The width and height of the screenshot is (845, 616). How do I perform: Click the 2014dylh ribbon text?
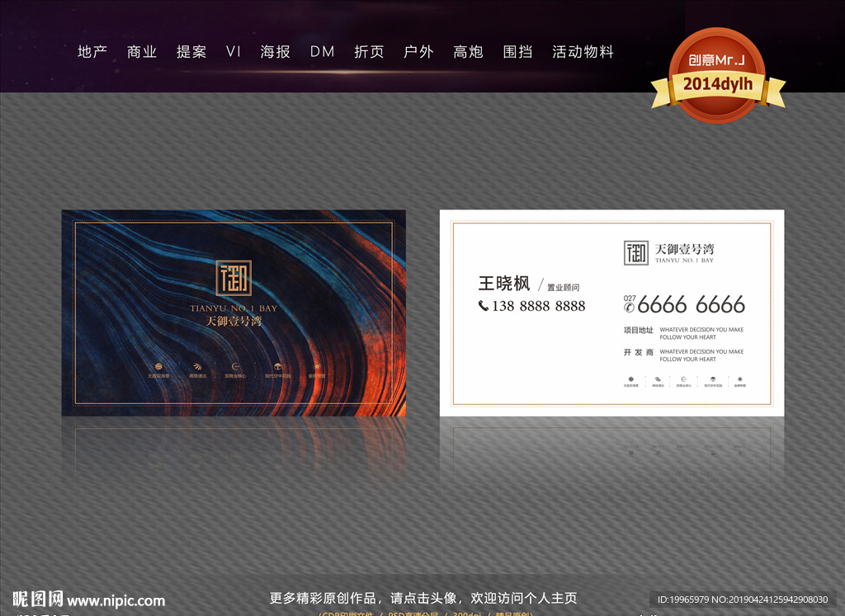click(718, 84)
